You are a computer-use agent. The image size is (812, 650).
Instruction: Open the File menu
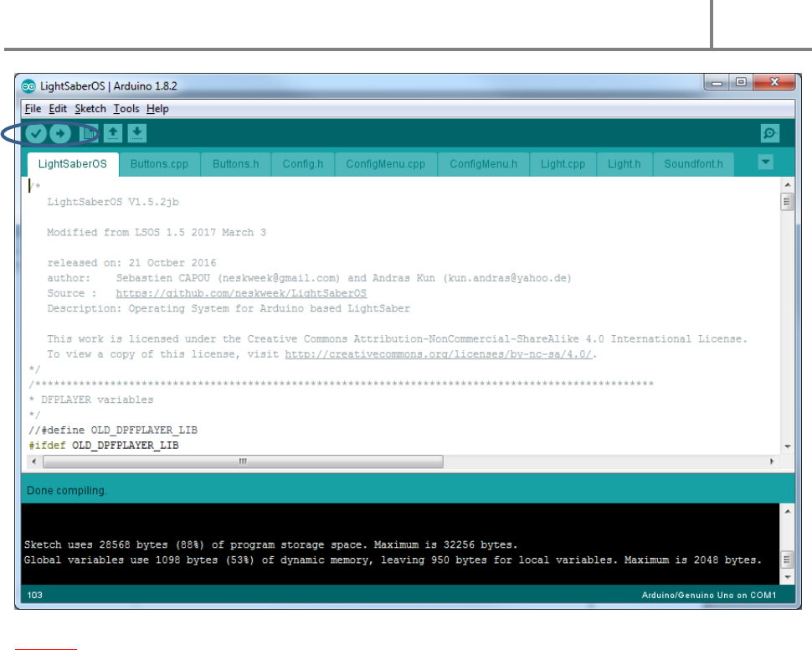click(33, 109)
